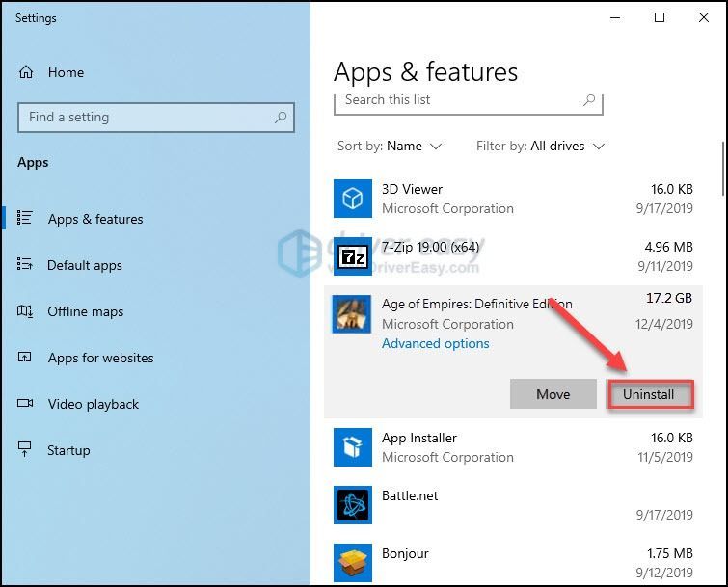Select Age of Empires: Definitive Edition title
The width and height of the screenshot is (728, 587).
pos(477,304)
